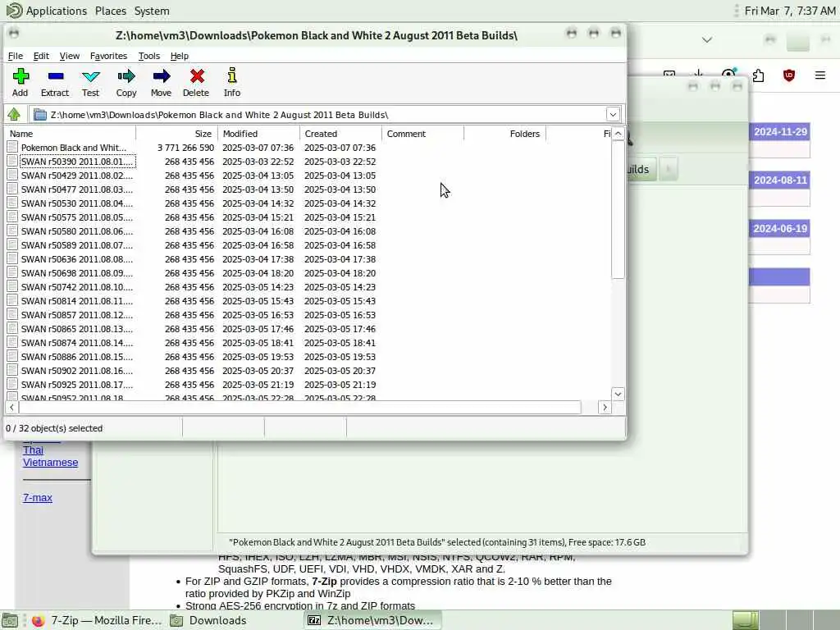Screen dimensions: 840x630
Task: Select SWAN r50865 2011.08.13 file
Action: click(77, 328)
